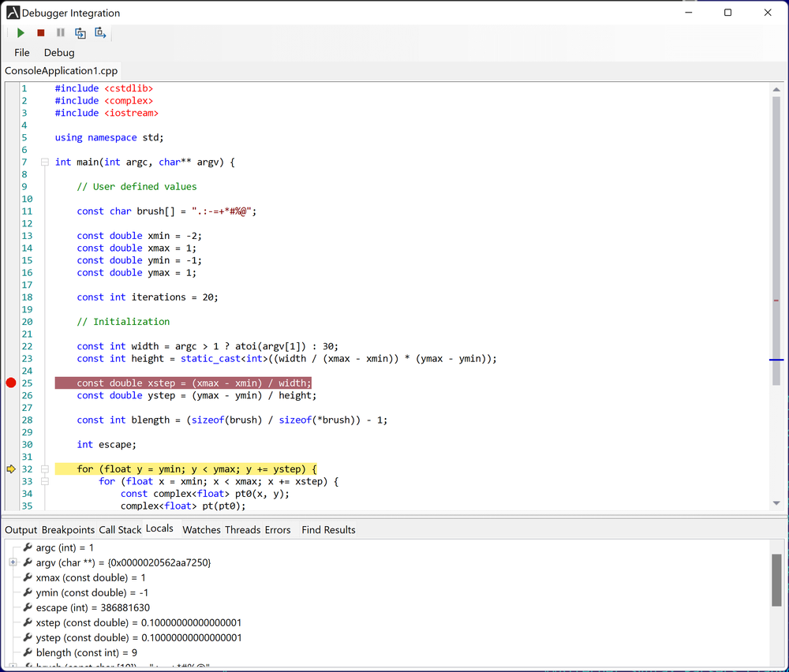Switch to the Find Results tab
The image size is (789, 672).
point(328,530)
